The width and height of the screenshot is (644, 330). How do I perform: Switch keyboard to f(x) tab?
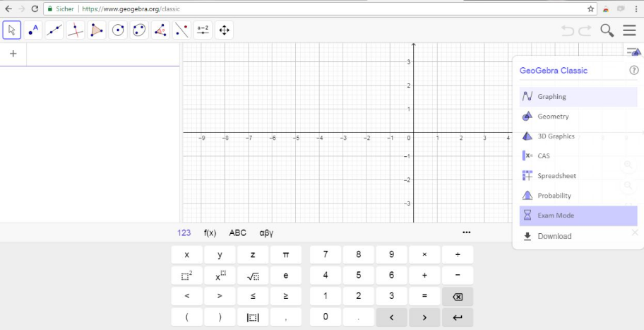click(x=210, y=233)
